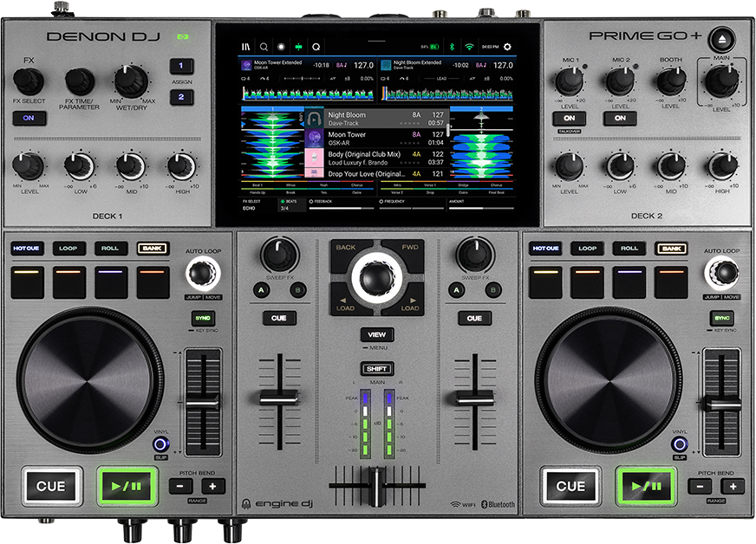756x544 pixels.
Task: Tap the search magnifier icon on screen
Action: (264, 46)
